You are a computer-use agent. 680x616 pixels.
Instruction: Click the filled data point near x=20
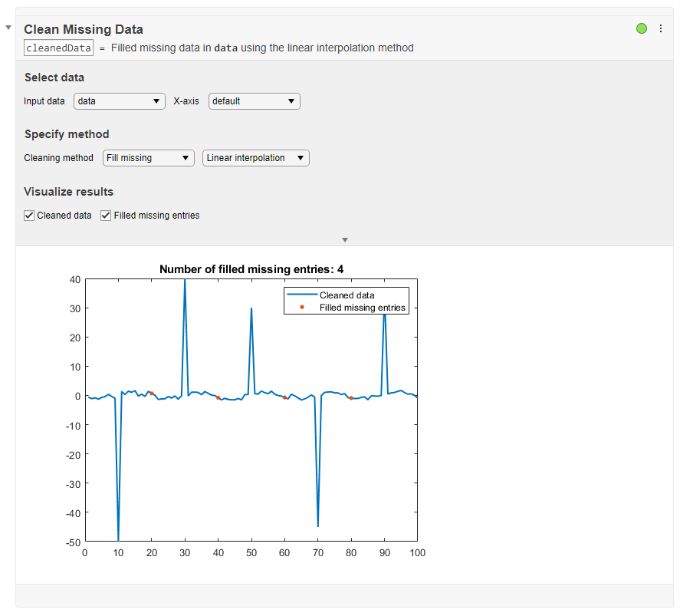click(152, 394)
